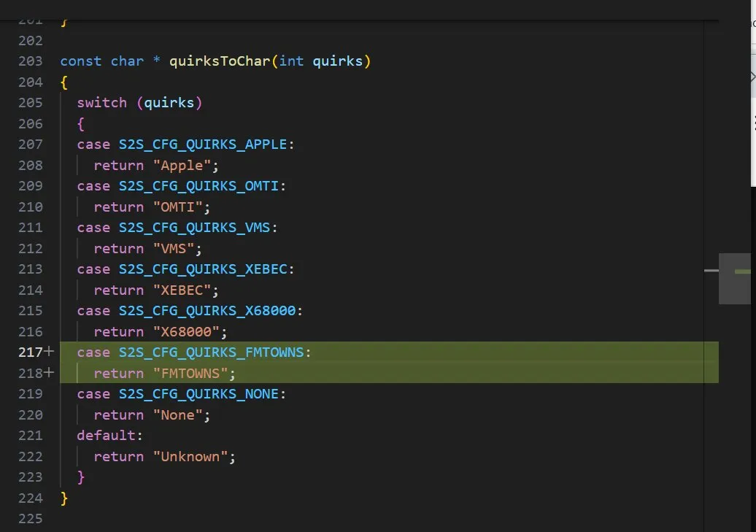Click S2S_CFG_QUIRKS_NONE constant
756x532 pixels.
pyautogui.click(x=198, y=394)
